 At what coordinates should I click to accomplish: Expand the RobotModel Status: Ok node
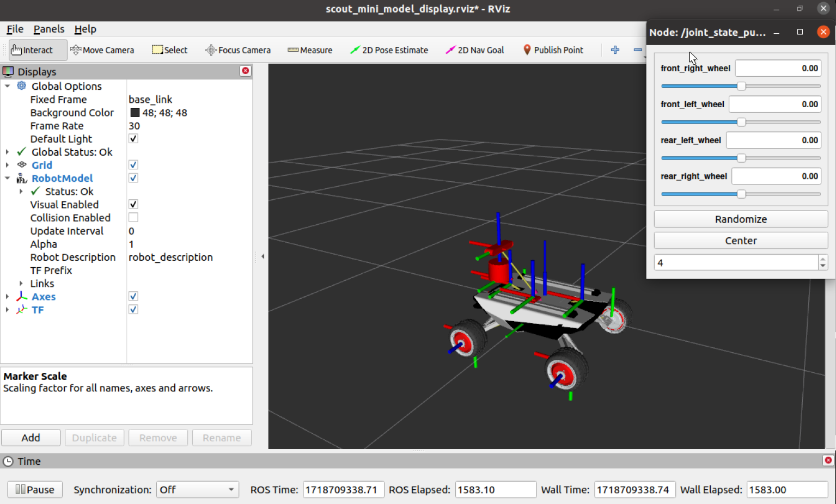[x=21, y=191]
